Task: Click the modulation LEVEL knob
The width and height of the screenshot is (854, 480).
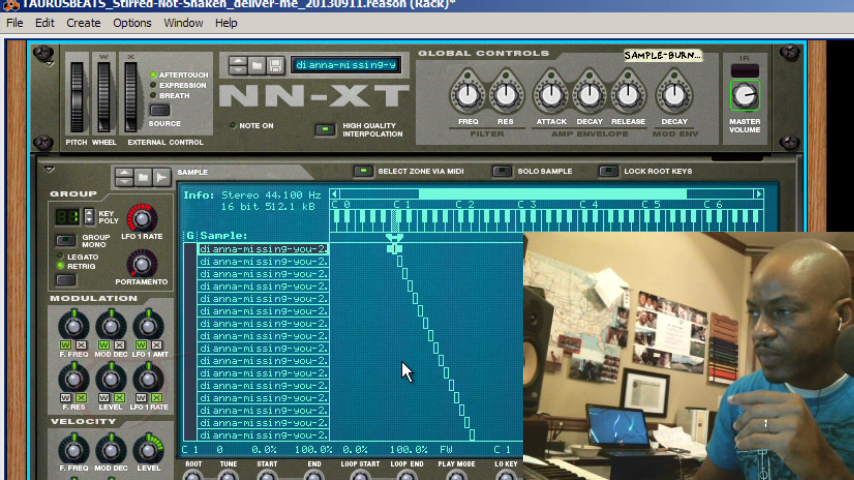Action: [x=111, y=379]
